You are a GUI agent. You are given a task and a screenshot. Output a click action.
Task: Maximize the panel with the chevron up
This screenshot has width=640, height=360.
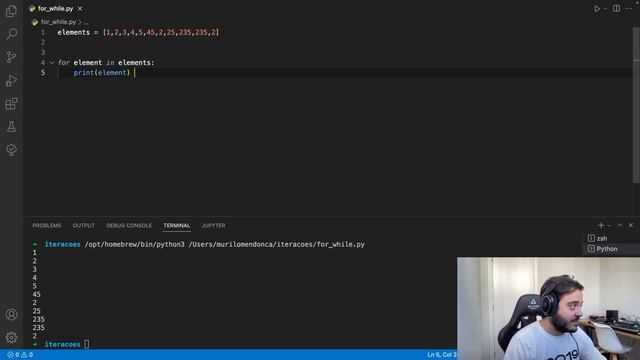point(620,225)
